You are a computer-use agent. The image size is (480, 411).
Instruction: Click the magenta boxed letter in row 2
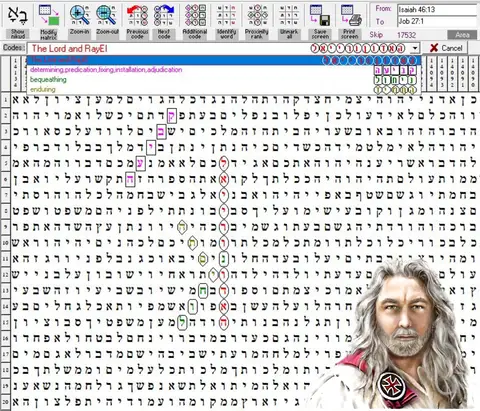pyautogui.click(x=172, y=116)
